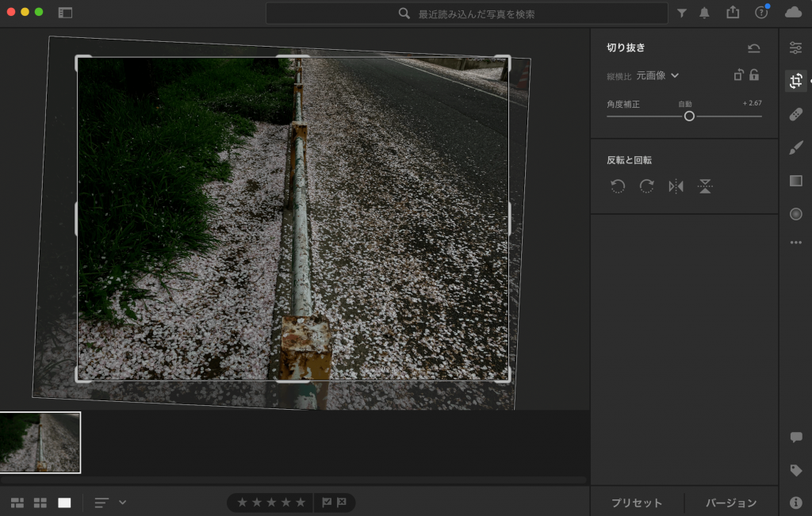The width and height of the screenshot is (812, 516).
Task: Rotate the image right (clockwise)
Action: point(646,185)
